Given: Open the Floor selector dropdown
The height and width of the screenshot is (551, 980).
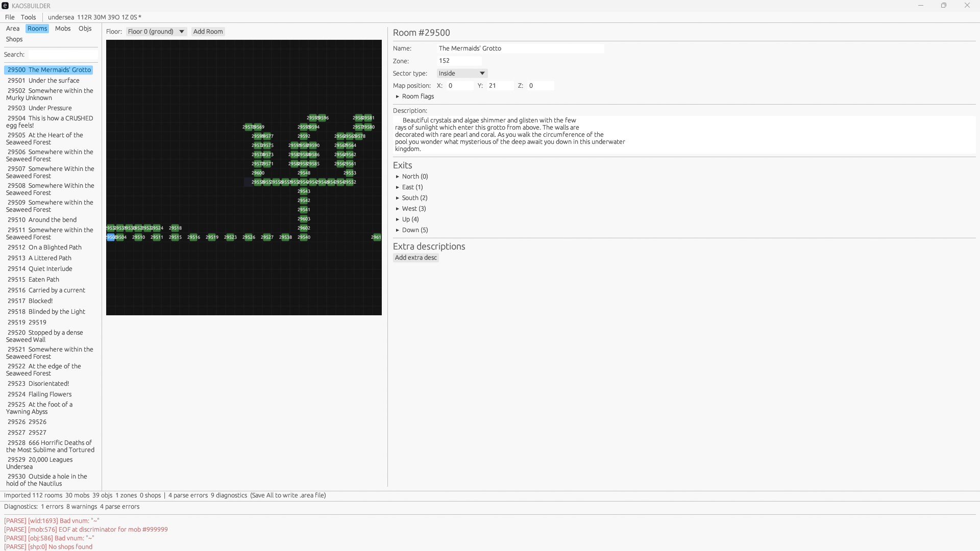Looking at the screenshot, I should 156,32.
